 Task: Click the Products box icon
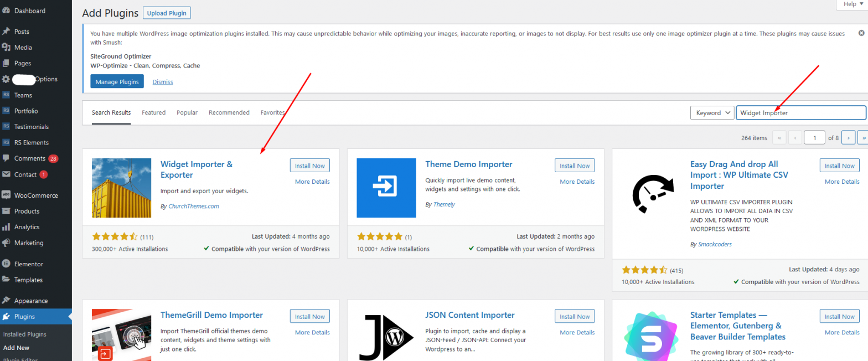(x=6, y=211)
